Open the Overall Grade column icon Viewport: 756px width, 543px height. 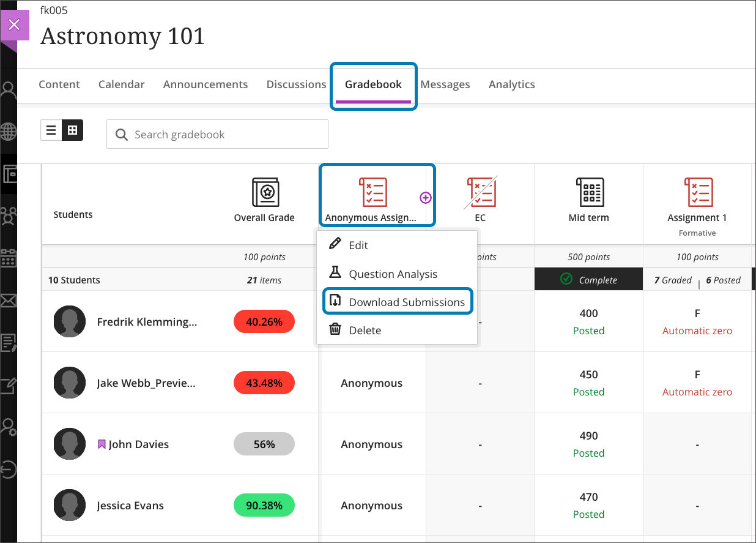point(265,192)
